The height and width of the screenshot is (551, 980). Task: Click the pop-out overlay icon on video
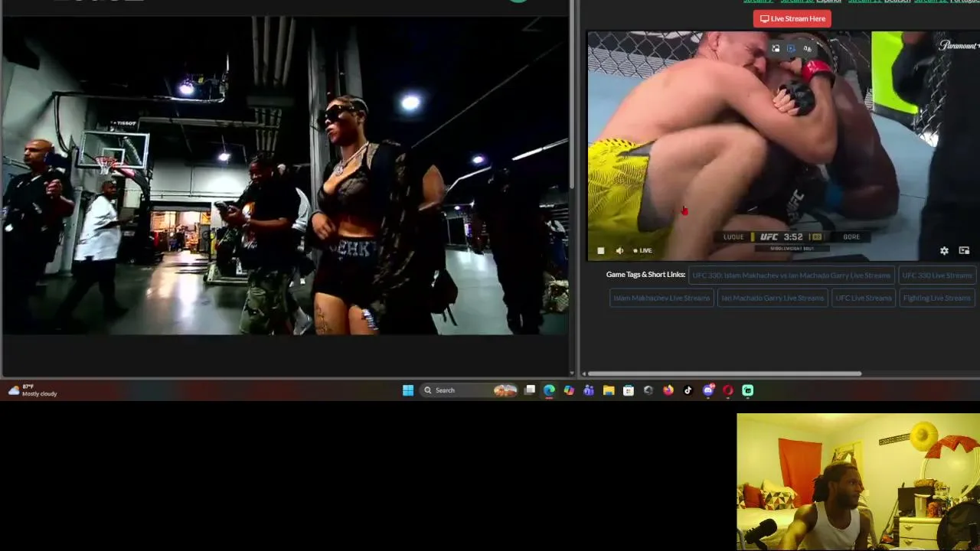[x=776, y=48]
